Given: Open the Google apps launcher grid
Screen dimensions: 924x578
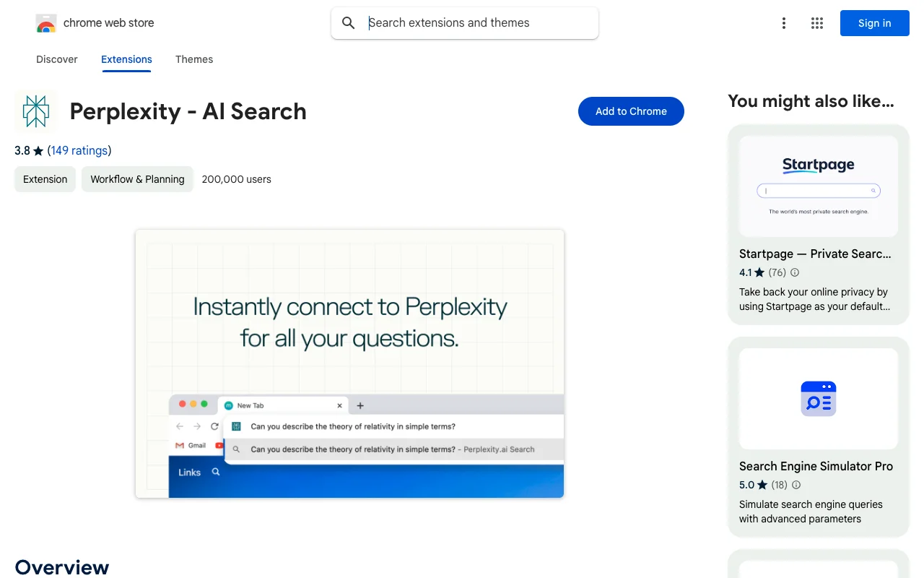Looking at the screenshot, I should (816, 23).
